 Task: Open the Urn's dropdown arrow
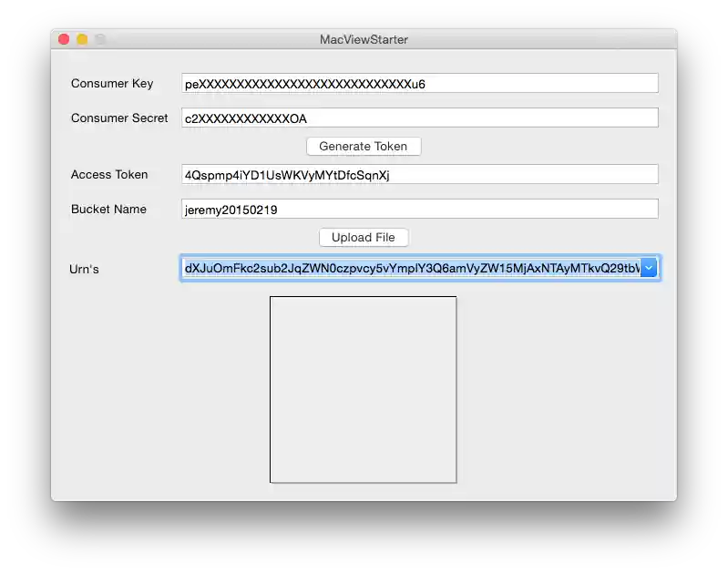(x=649, y=268)
